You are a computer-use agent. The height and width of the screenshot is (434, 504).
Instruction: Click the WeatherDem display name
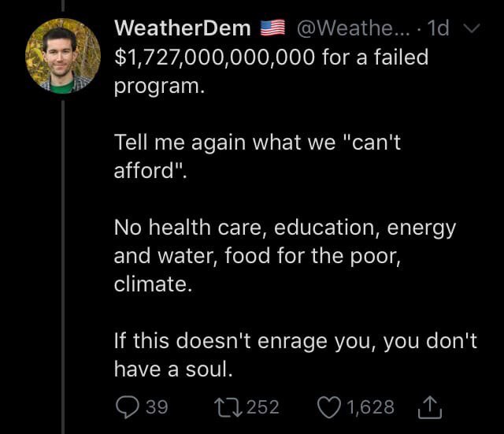tap(182, 28)
